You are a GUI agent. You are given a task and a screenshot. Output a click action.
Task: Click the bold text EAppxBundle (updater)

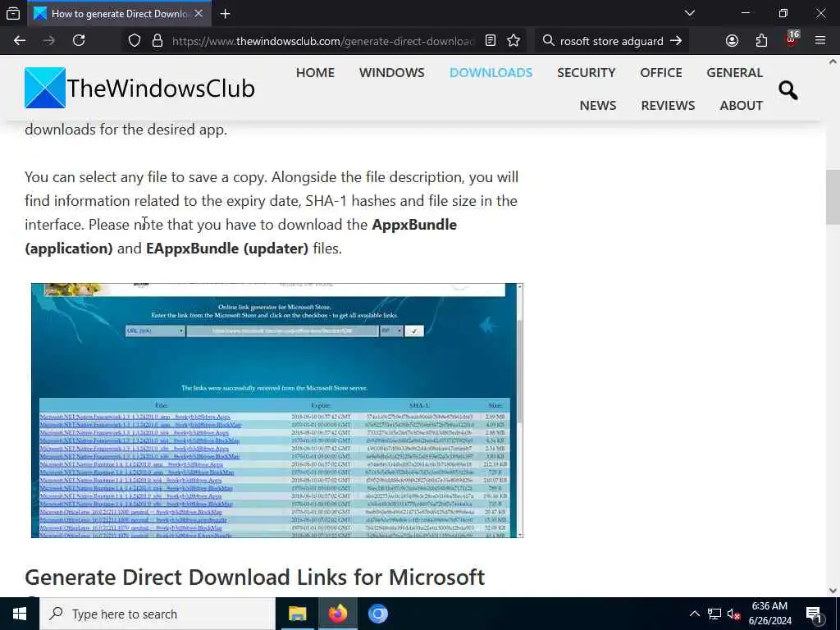(227, 249)
